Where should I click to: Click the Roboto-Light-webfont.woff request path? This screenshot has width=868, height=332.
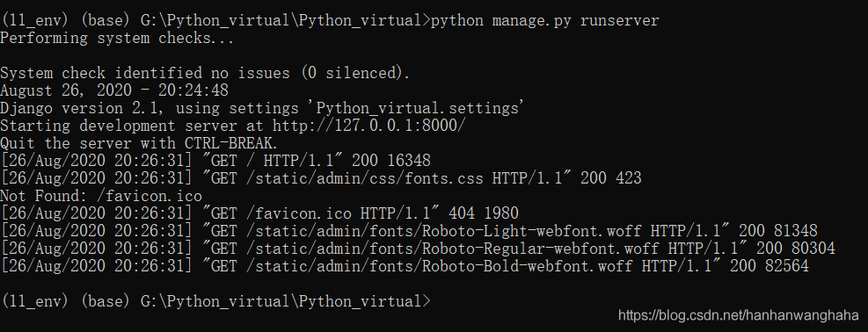pyautogui.click(x=444, y=230)
